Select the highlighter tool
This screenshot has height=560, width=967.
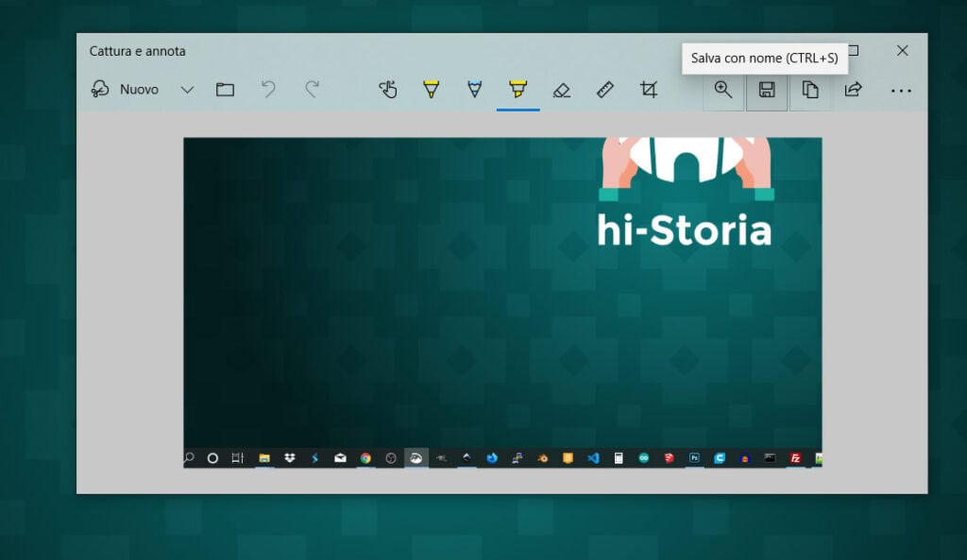517,90
